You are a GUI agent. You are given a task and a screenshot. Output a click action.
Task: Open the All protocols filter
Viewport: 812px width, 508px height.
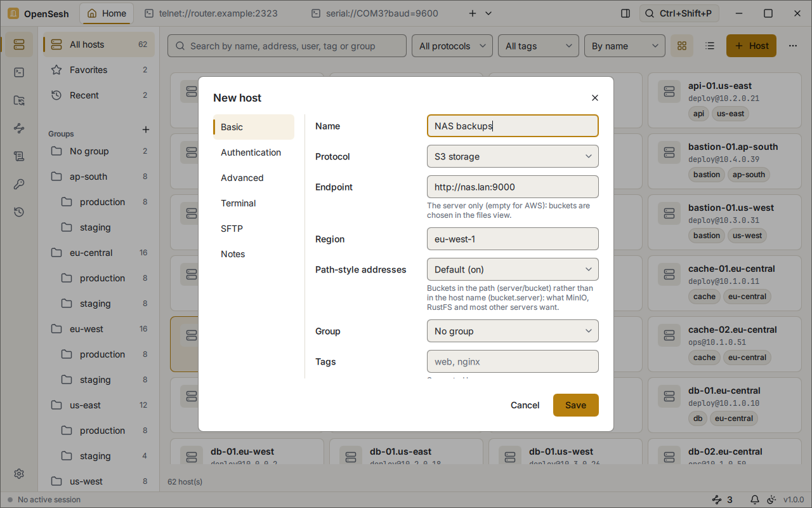(452, 46)
